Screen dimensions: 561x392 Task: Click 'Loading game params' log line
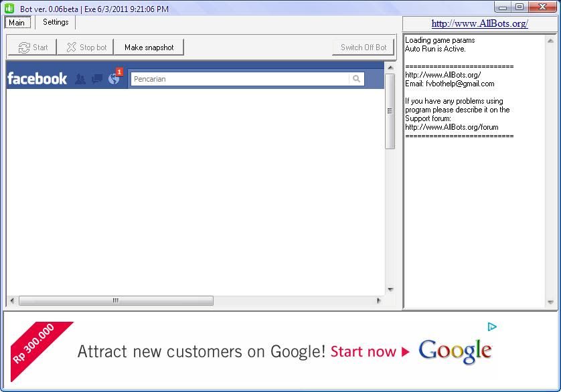440,40
